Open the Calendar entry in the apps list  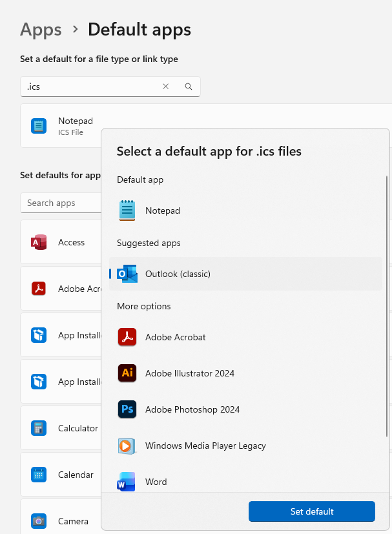point(61,475)
